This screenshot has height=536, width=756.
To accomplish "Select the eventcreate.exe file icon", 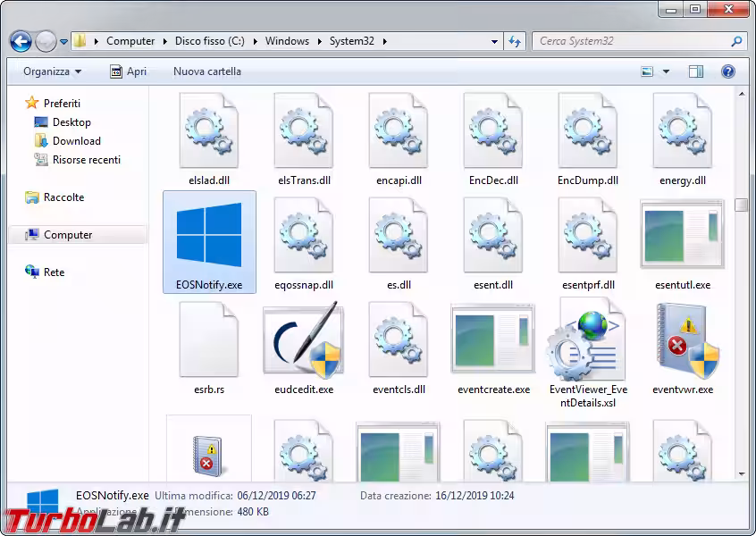I will click(x=493, y=340).
